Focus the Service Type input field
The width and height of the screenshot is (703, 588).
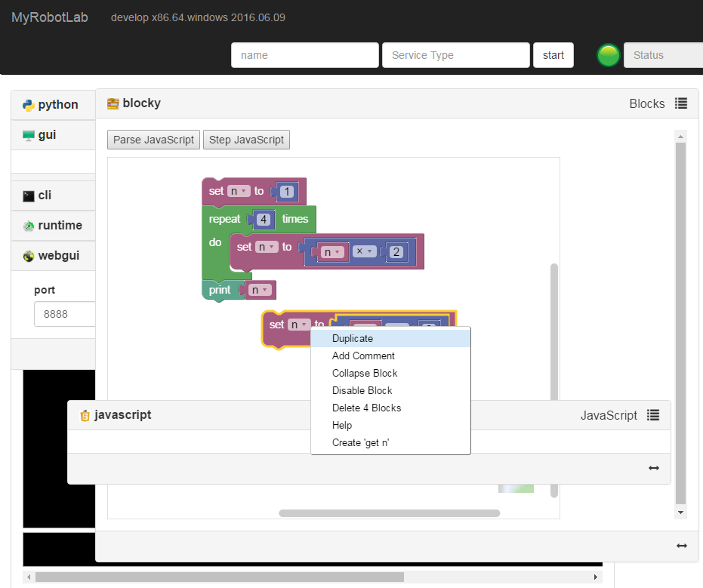point(456,55)
